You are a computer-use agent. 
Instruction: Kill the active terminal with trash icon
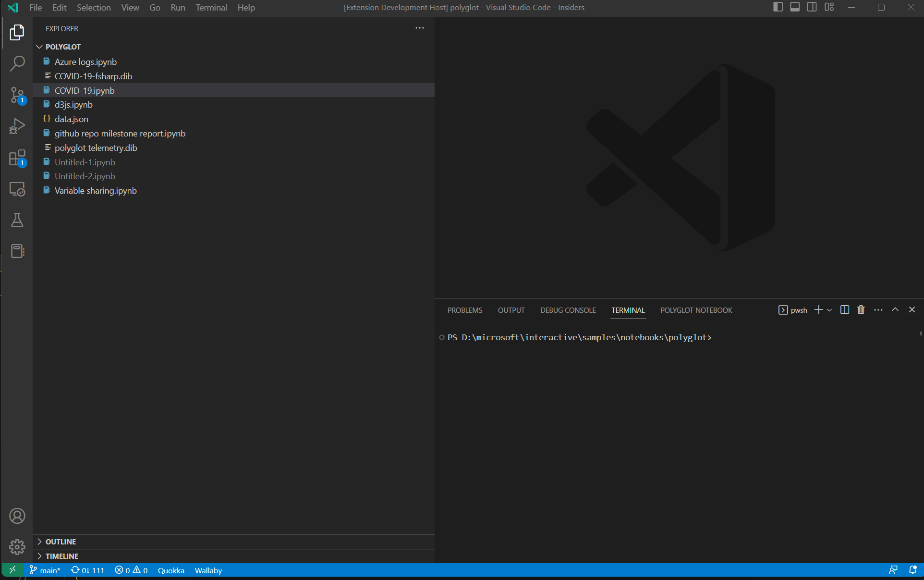860,310
